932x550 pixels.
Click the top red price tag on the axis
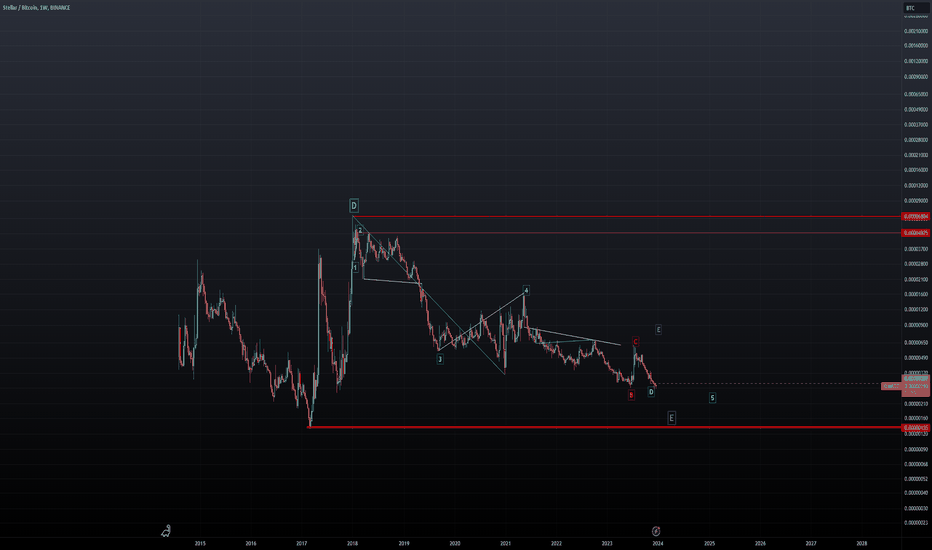(x=916, y=216)
